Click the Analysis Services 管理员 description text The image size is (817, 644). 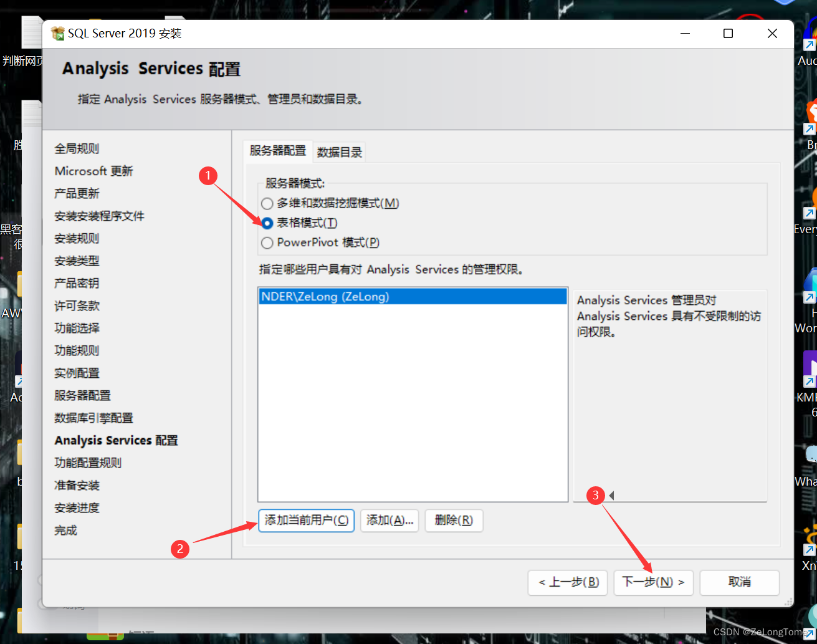[x=669, y=316]
